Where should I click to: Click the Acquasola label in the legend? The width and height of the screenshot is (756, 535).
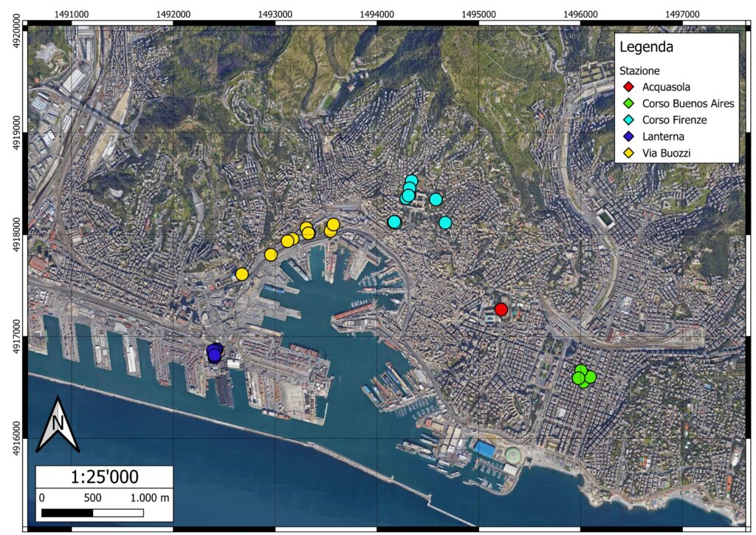pos(667,86)
